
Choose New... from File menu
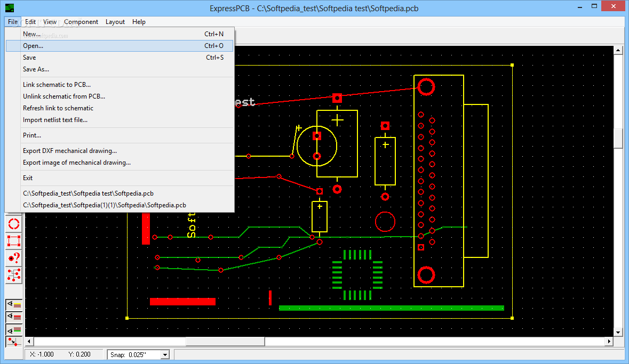click(x=120, y=34)
